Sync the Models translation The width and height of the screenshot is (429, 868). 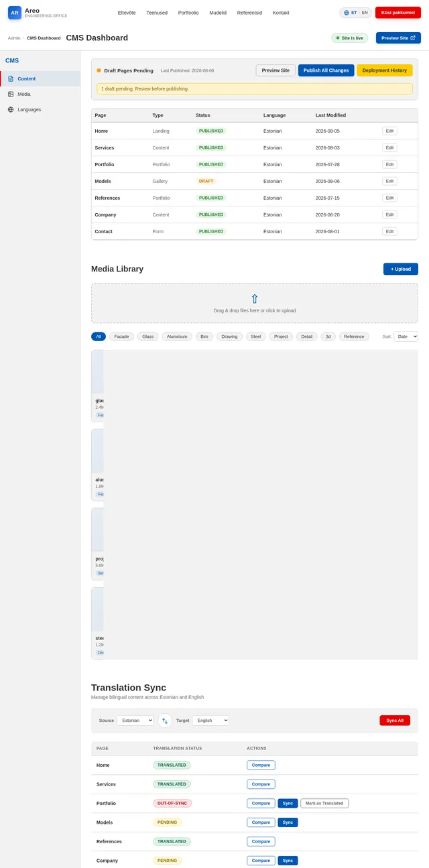pos(288,822)
